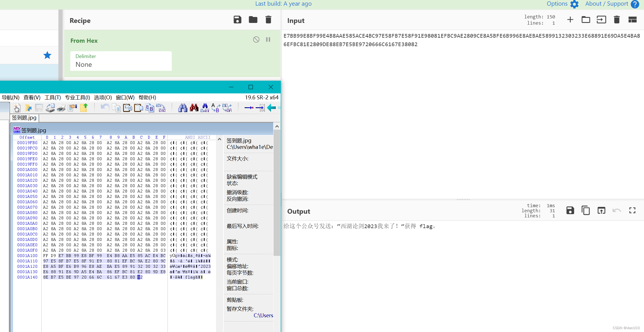
Task: Click the Save recipe icon
Action: coord(237,20)
